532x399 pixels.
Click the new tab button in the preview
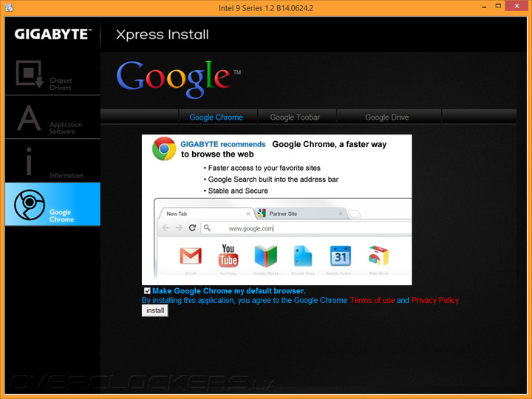pos(355,214)
